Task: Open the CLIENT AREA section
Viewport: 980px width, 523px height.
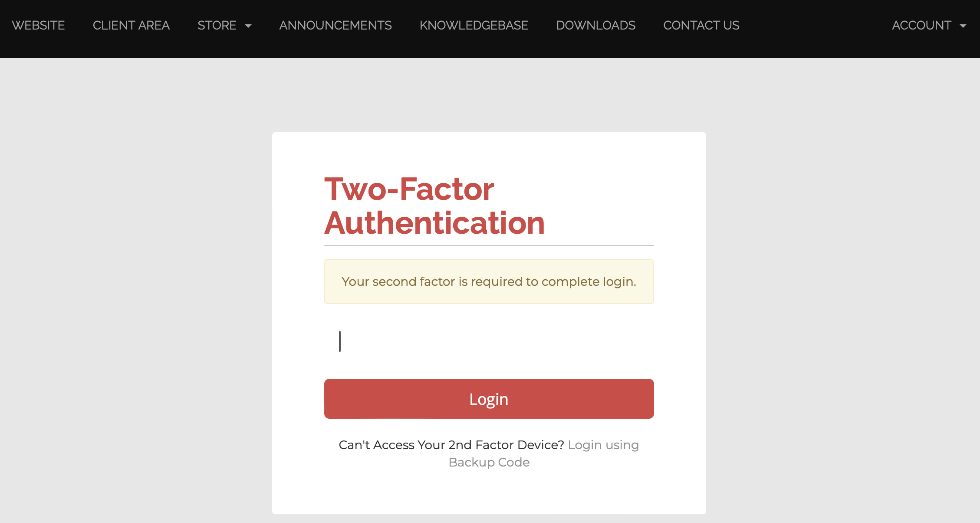Action: pyautogui.click(x=130, y=25)
